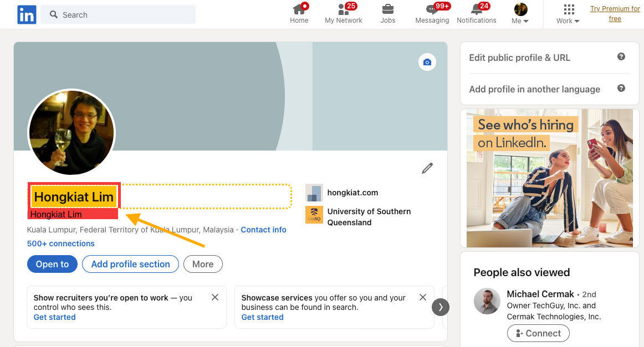Open the hongkiat.com company link
The height and width of the screenshot is (347, 644).
coord(352,193)
